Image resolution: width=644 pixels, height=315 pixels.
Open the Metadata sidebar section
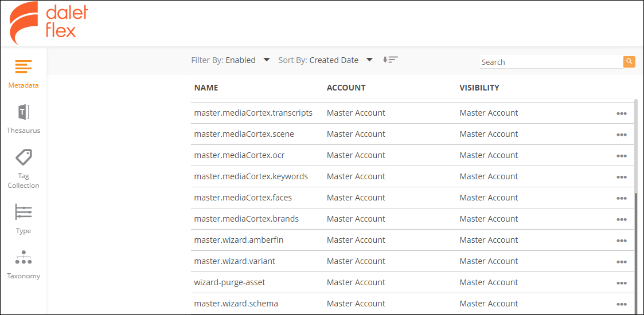[x=24, y=74]
